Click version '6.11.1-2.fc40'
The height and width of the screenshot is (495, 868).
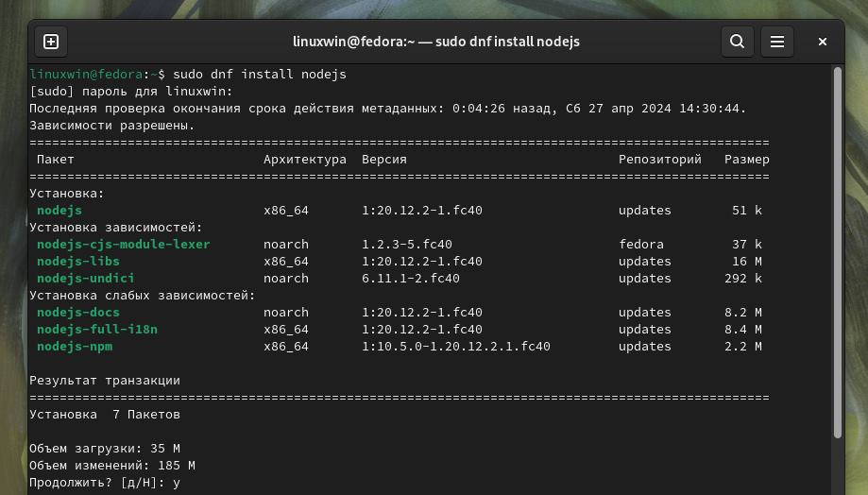(411, 279)
